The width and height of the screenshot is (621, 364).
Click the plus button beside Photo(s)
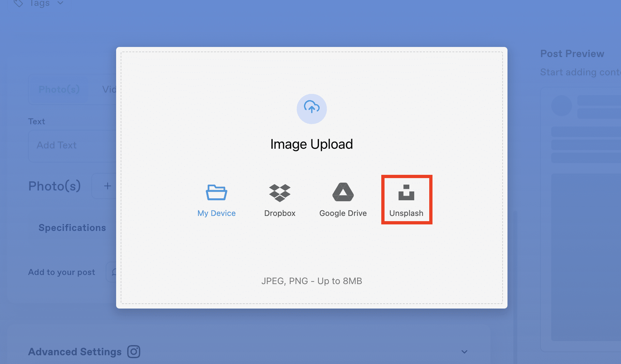(x=107, y=186)
